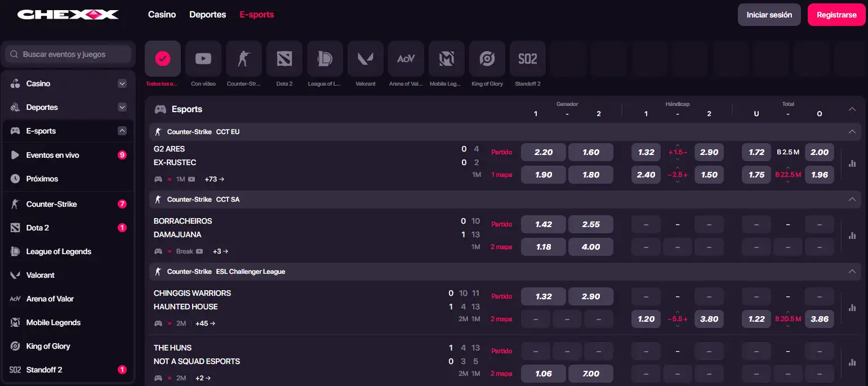The width and height of the screenshot is (868, 386).
Task: Go to Deportes top navigation tab
Action: pyautogui.click(x=208, y=15)
